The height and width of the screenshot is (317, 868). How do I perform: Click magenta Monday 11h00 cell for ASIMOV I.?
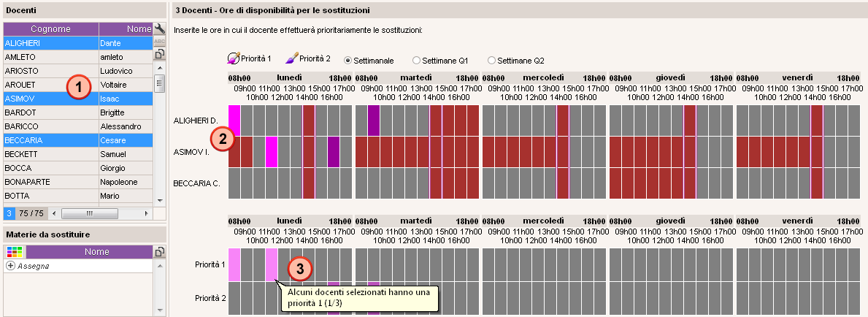pyautogui.click(x=272, y=152)
